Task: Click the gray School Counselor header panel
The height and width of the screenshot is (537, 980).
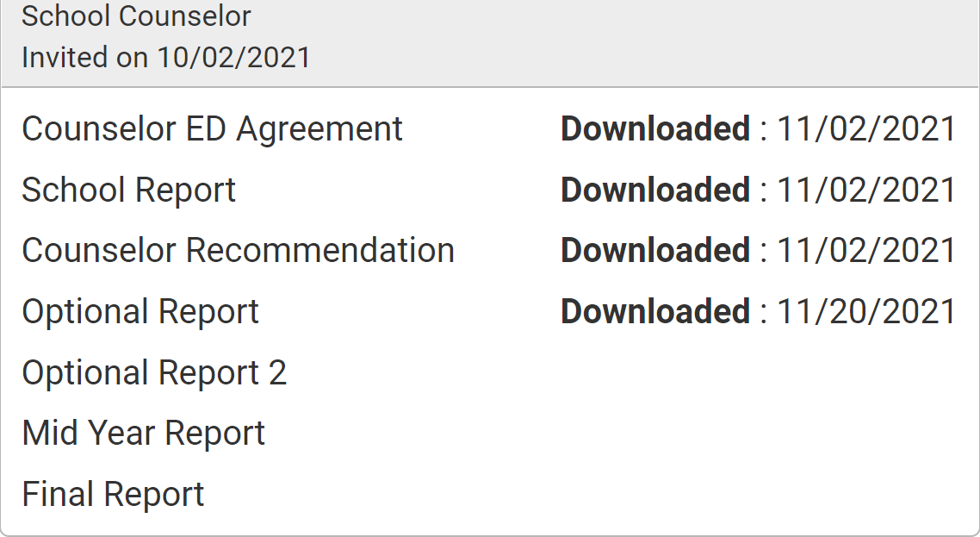Action: click(x=490, y=43)
